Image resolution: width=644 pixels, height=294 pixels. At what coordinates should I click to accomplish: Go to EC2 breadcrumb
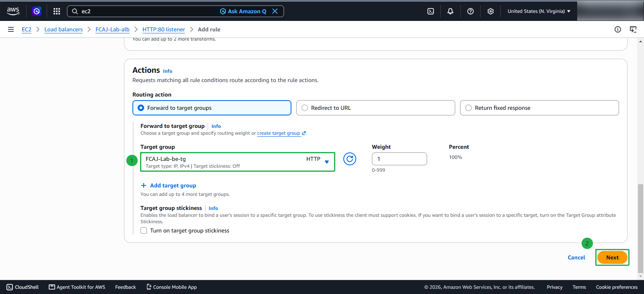pos(27,29)
